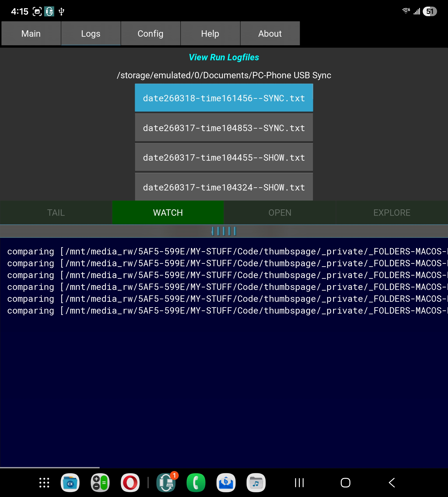This screenshot has height=497, width=448.
Task: Launch the Opera browser
Action: tap(130, 483)
